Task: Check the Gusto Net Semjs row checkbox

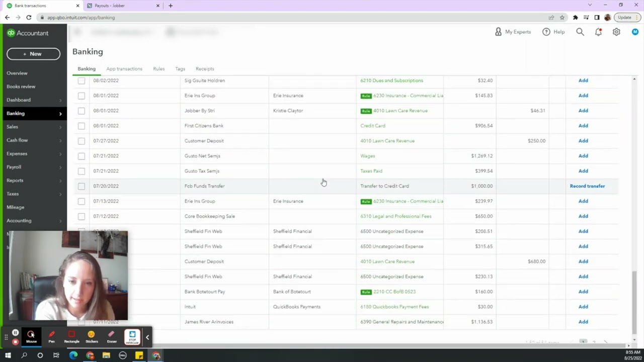Action: pos(82,156)
